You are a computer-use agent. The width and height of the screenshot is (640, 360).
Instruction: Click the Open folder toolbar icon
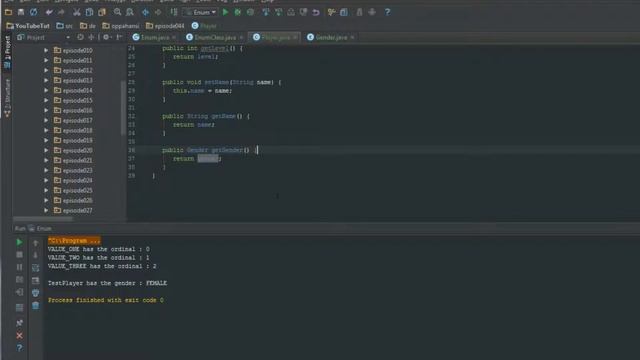(8, 12)
